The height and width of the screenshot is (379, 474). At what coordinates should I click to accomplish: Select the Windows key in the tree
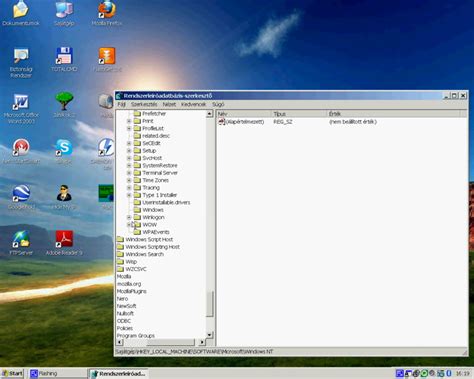[x=153, y=210]
